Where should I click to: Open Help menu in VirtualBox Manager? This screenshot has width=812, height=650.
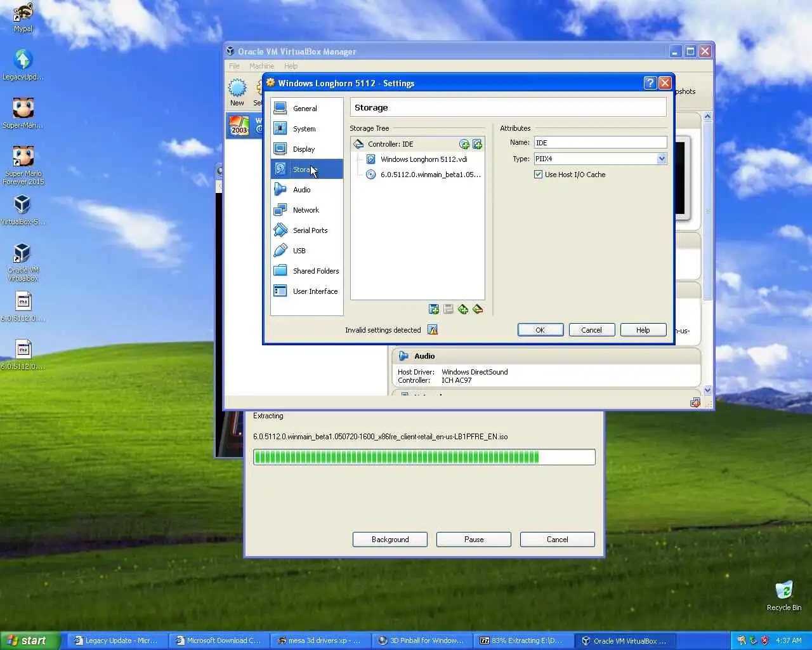(x=291, y=66)
